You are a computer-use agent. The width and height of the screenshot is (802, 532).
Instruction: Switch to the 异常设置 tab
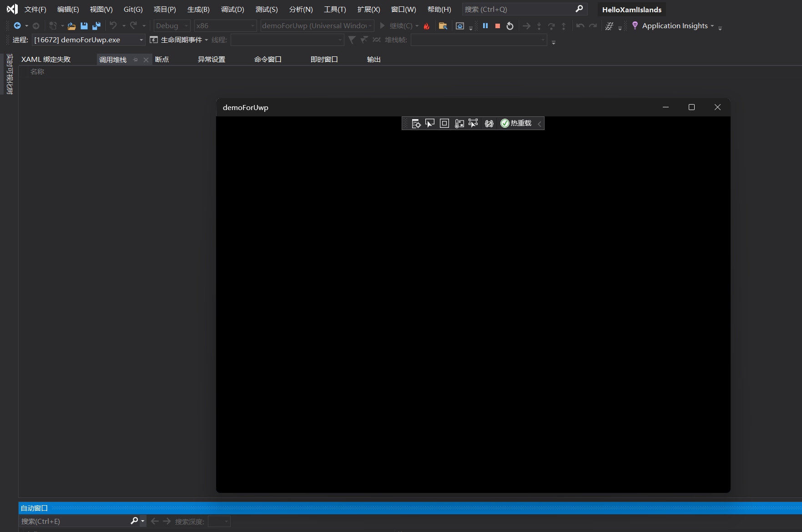(x=212, y=60)
